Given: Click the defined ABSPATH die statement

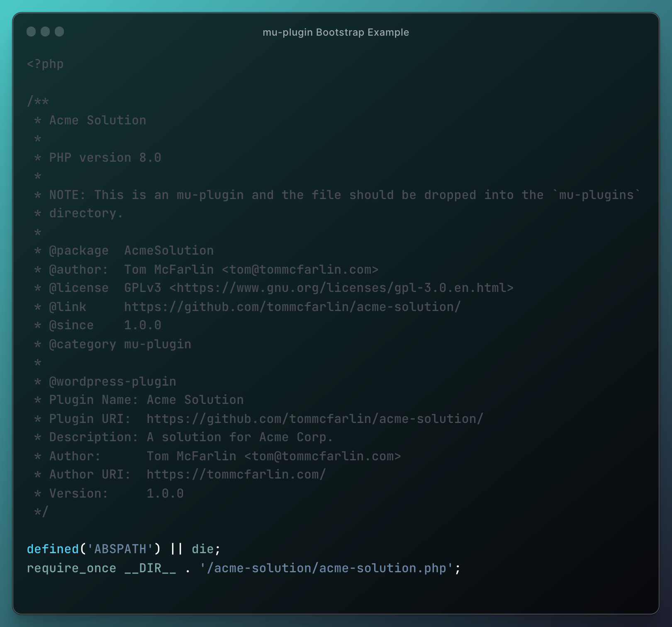Looking at the screenshot, I should point(123,549).
